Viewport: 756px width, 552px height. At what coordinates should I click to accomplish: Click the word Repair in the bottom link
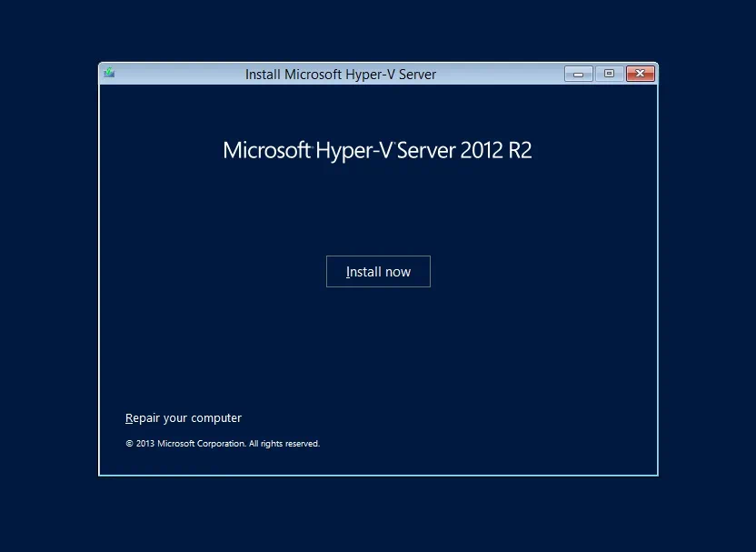[143, 418]
